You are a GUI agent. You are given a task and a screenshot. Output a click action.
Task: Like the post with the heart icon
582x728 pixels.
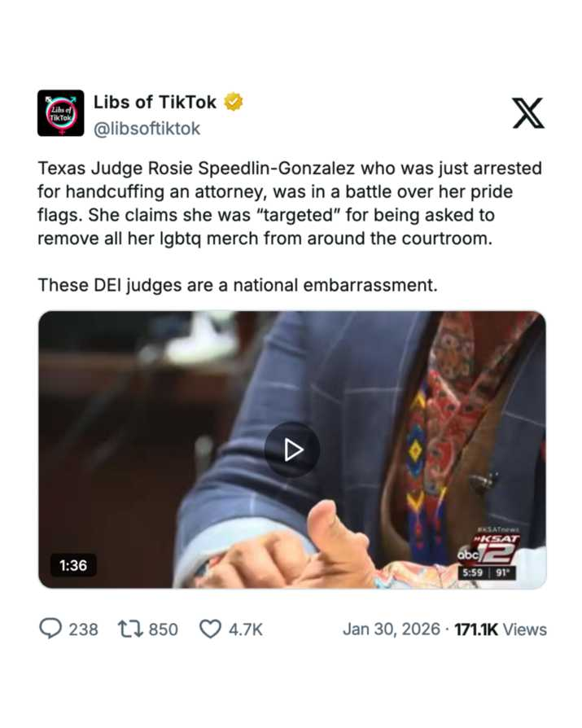(210, 629)
